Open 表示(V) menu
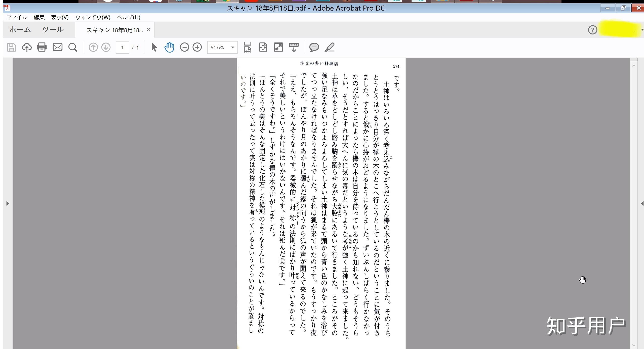The width and height of the screenshot is (644, 349). (60, 17)
